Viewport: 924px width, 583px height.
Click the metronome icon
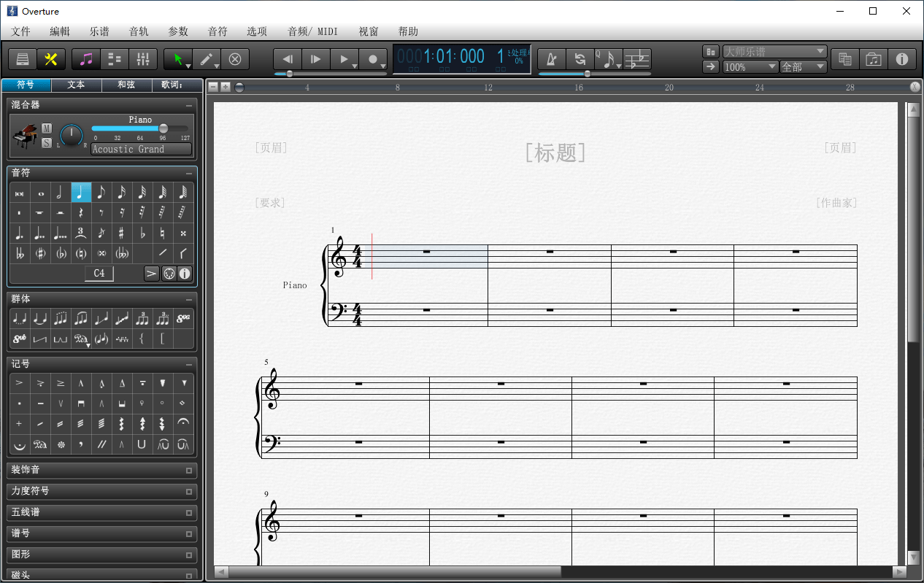click(x=552, y=59)
